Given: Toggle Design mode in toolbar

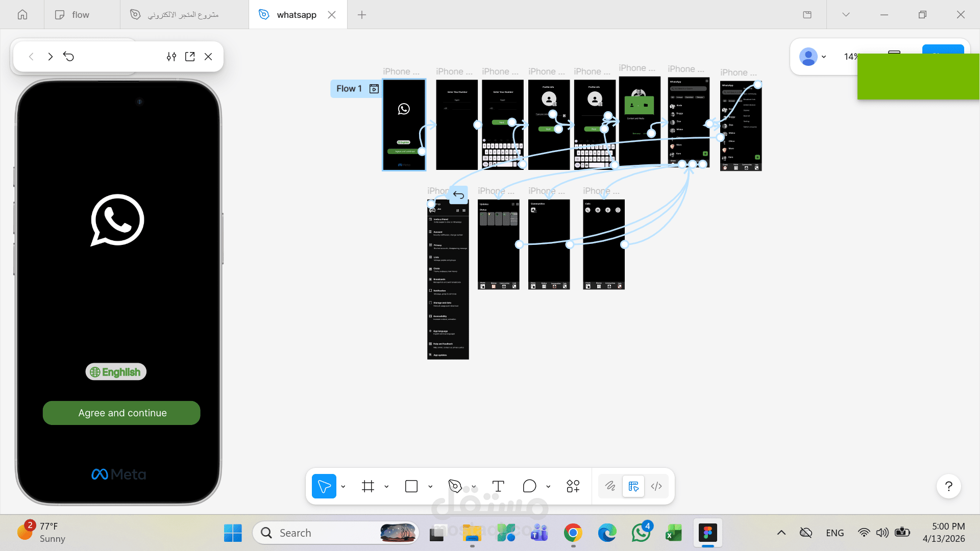Looking at the screenshot, I should coord(633,486).
